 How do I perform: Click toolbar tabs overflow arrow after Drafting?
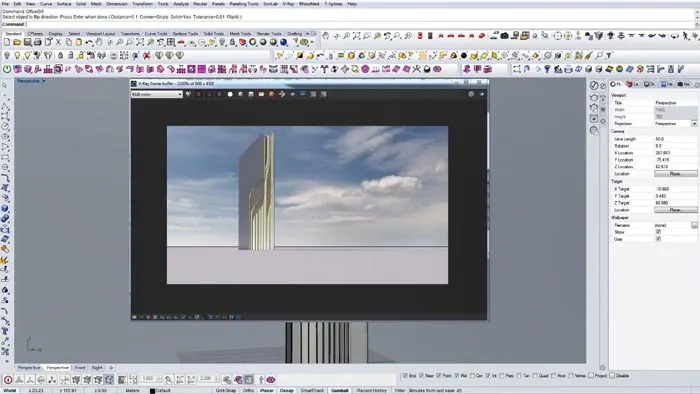tap(307, 33)
